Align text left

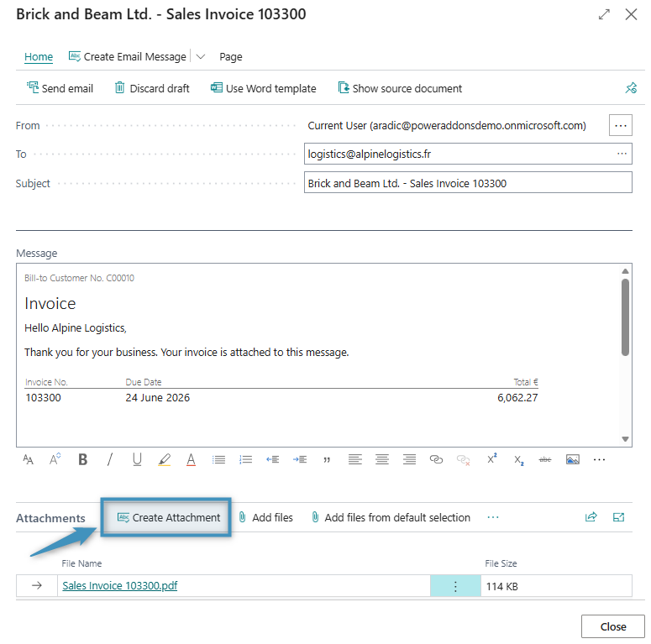(x=355, y=459)
